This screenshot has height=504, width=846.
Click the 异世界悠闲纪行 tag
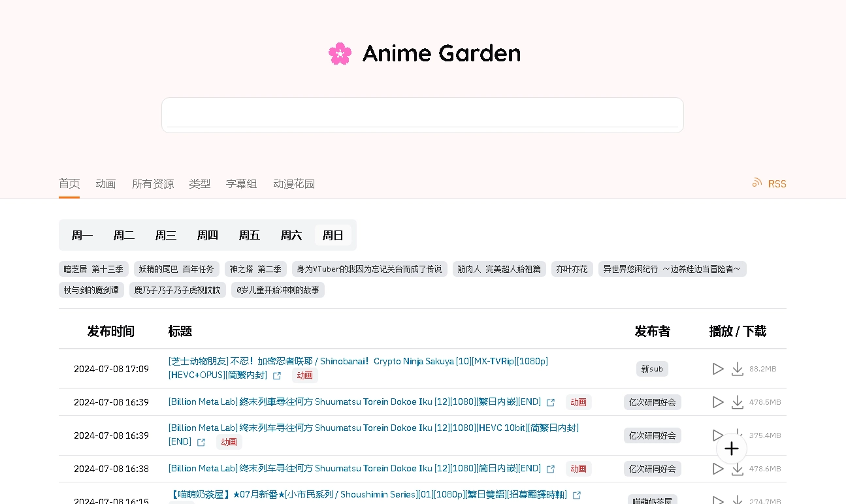click(x=672, y=269)
